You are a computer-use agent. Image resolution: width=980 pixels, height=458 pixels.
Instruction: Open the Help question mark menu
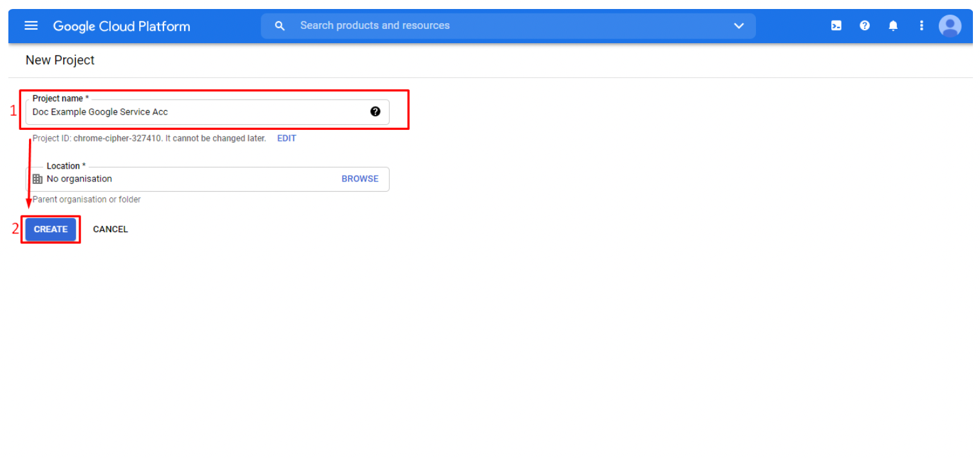pyautogui.click(x=865, y=26)
